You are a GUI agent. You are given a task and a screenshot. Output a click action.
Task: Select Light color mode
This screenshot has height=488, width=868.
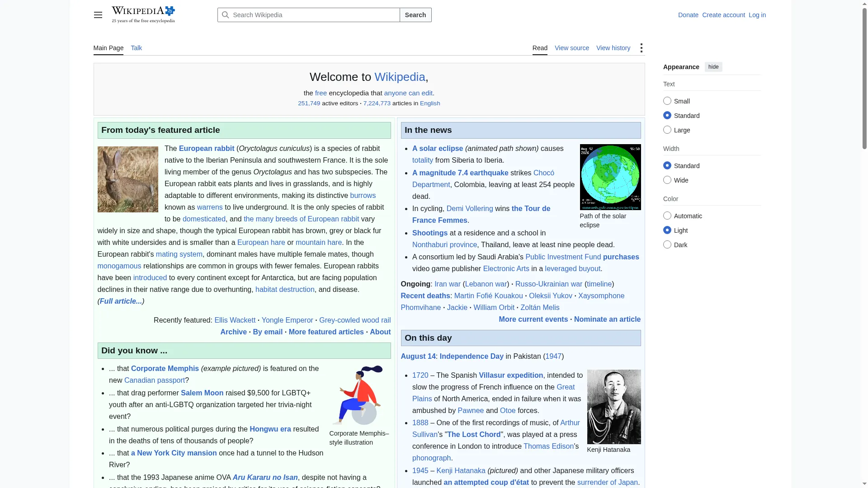click(667, 230)
